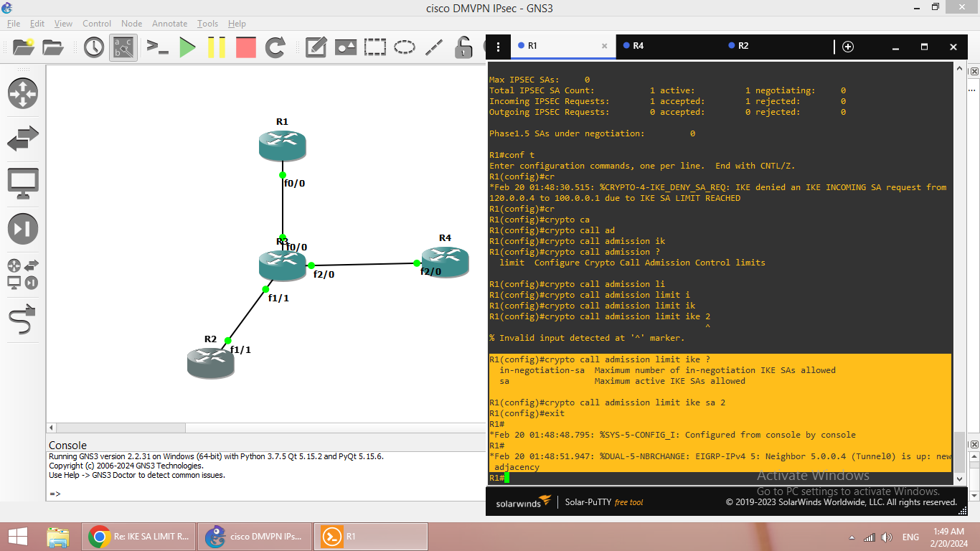Add new session with plus button

point(848,47)
